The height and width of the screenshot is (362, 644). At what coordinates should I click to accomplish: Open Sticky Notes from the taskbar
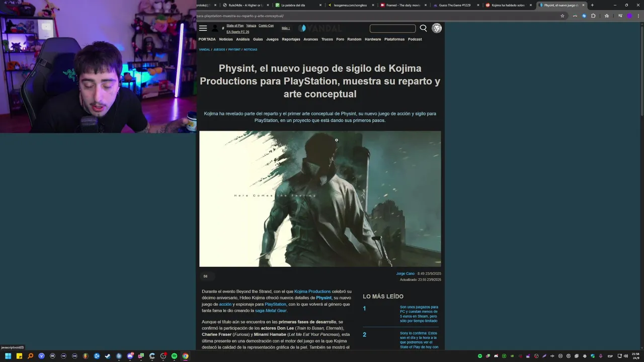coord(19,356)
